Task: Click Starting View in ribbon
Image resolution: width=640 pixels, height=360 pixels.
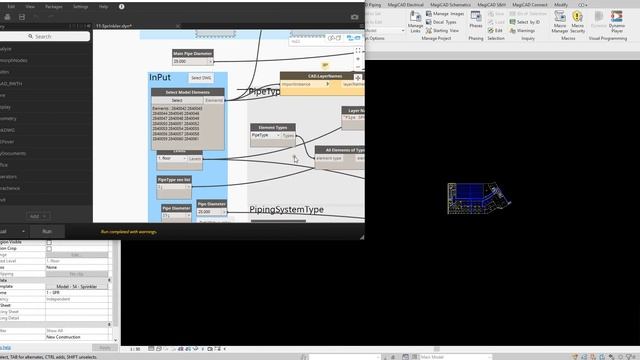Action: click(442, 31)
